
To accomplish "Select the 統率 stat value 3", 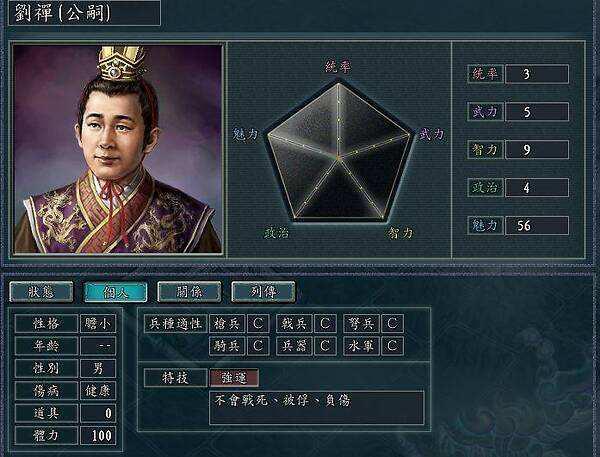I will (x=537, y=74).
